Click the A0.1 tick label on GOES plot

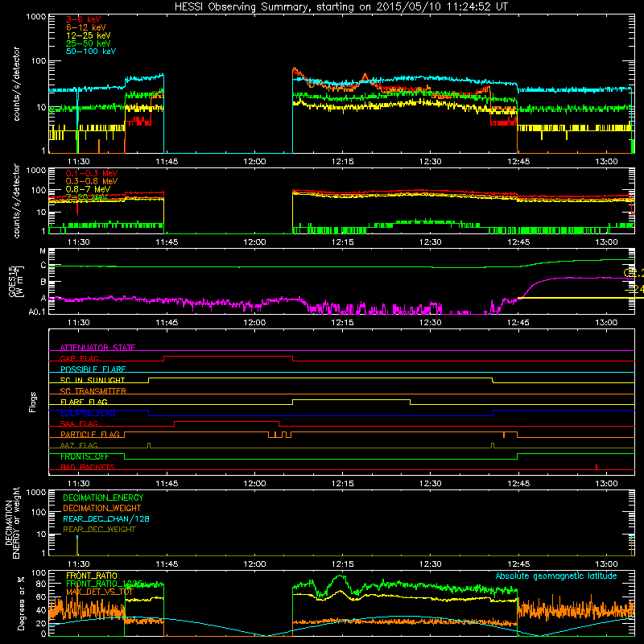[x=37, y=312]
